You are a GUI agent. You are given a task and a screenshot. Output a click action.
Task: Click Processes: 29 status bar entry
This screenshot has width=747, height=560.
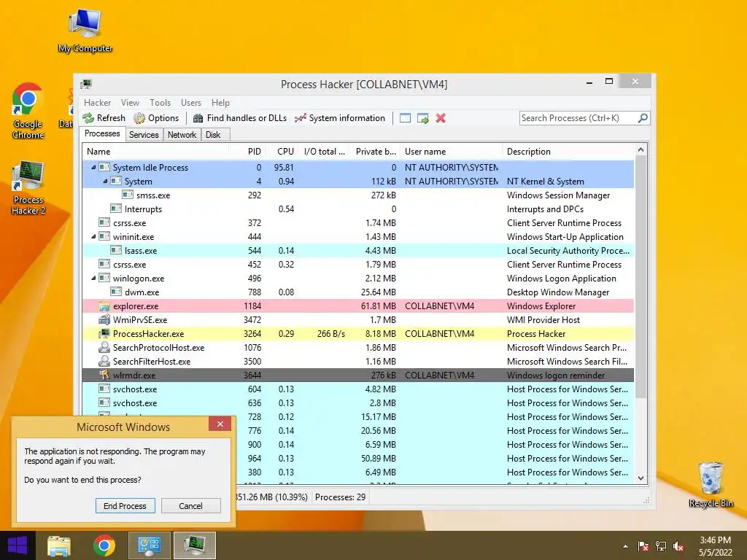pyautogui.click(x=340, y=497)
